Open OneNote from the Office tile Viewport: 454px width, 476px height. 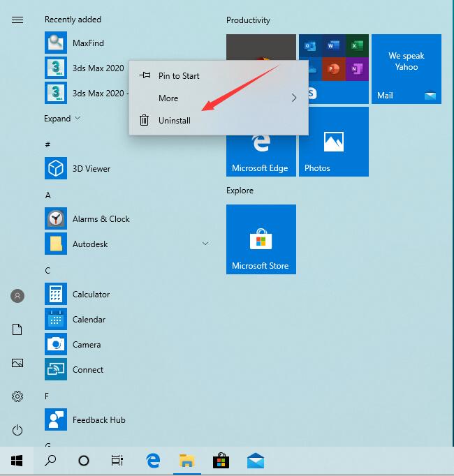[357, 69]
